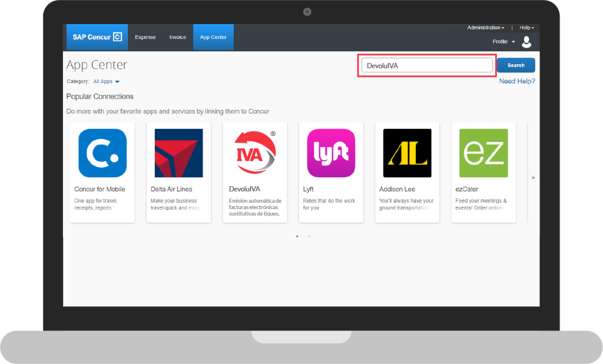
Task: Go to SAP Concur home logo
Action: tap(97, 37)
